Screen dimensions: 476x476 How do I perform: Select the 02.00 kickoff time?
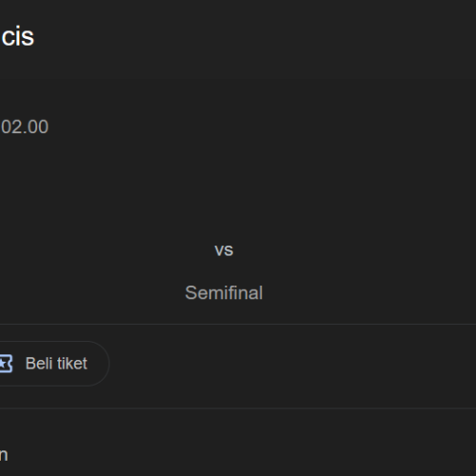[x=25, y=127]
